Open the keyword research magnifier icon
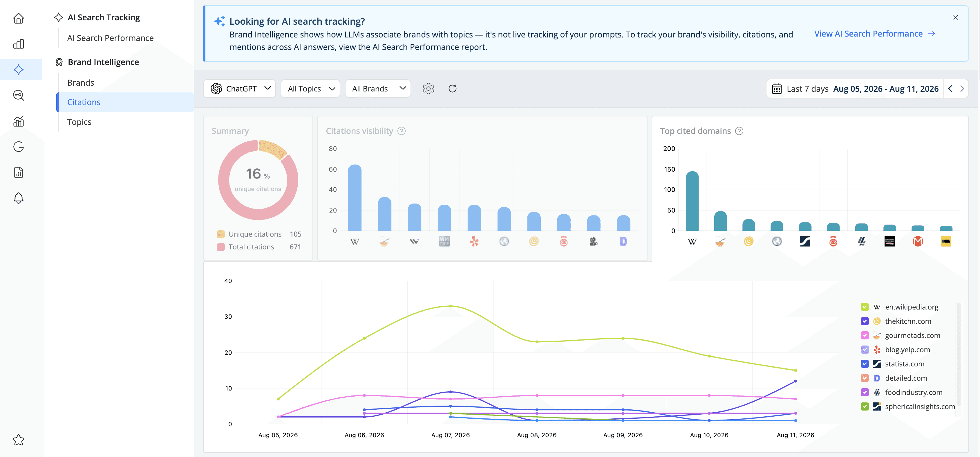 [x=18, y=95]
